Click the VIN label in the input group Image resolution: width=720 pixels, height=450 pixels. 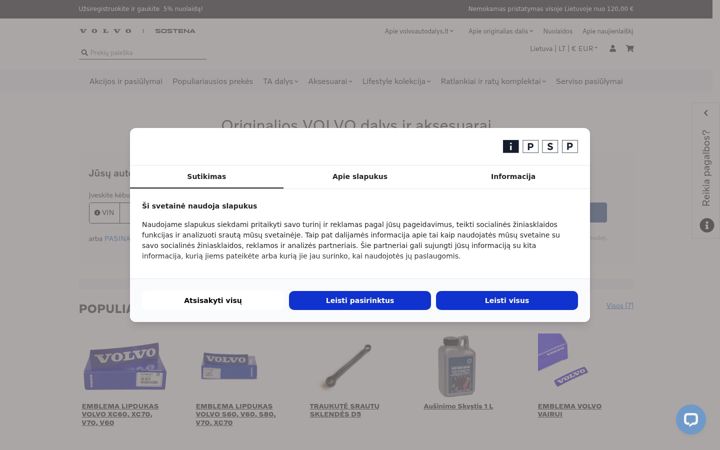[104, 213]
